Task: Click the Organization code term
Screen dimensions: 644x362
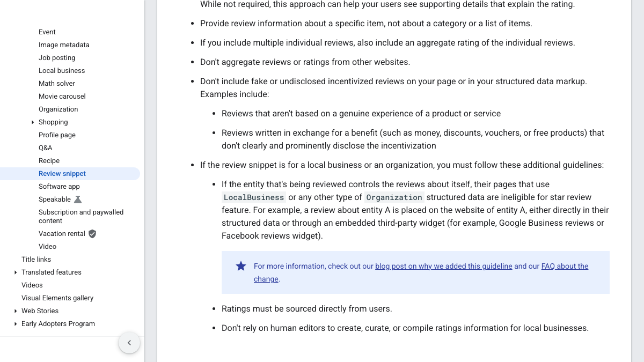Action: tap(394, 197)
